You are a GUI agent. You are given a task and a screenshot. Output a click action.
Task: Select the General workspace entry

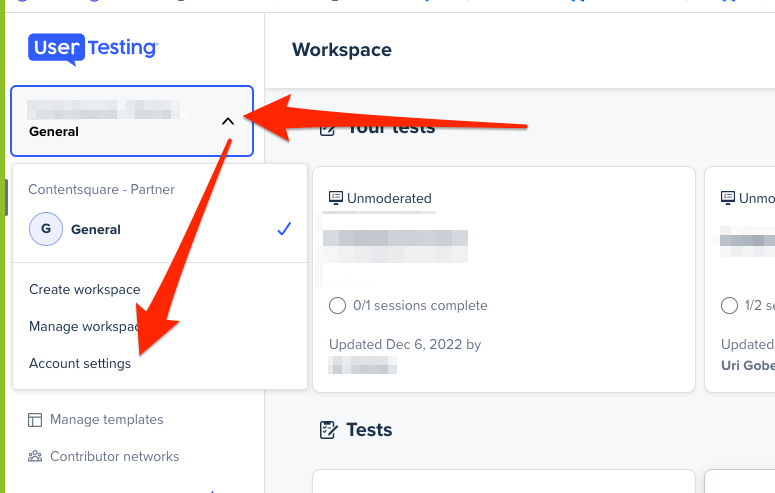click(160, 229)
